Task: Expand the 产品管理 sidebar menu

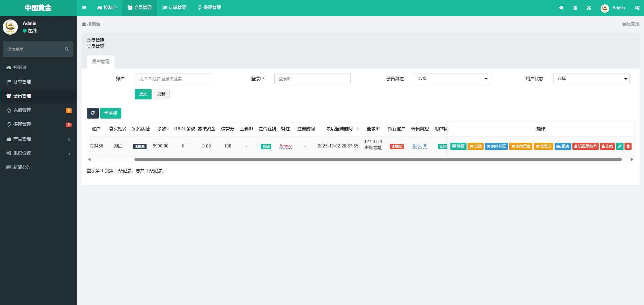Action: [x=38, y=139]
